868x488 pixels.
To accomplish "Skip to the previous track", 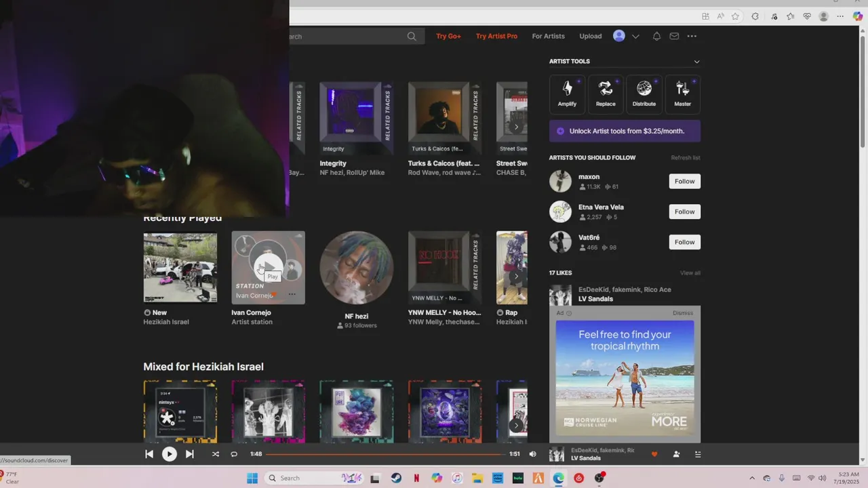I will 149,454.
